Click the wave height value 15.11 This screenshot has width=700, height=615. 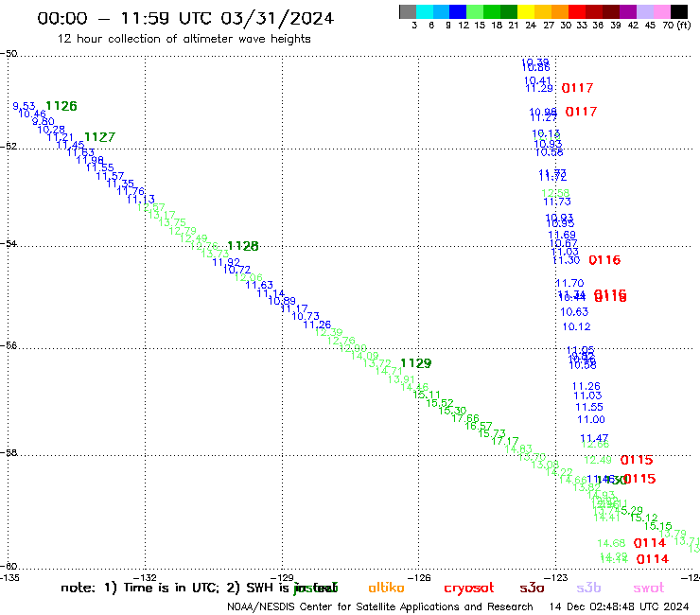(427, 395)
